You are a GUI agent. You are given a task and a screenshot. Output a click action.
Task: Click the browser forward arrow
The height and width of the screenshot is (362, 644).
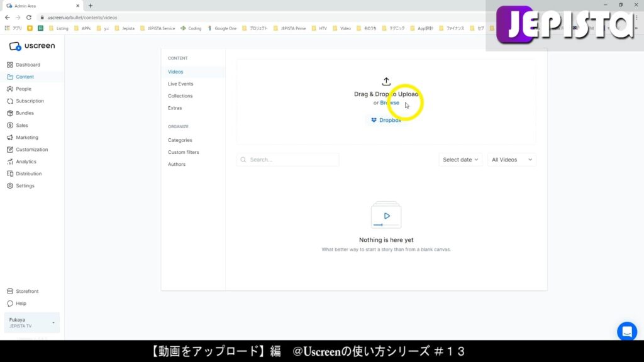click(x=18, y=18)
